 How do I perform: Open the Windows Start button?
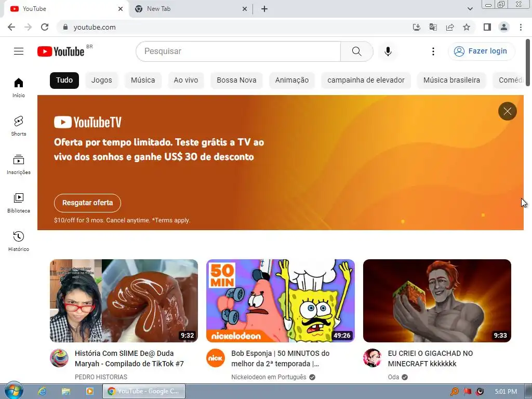pos(14,391)
